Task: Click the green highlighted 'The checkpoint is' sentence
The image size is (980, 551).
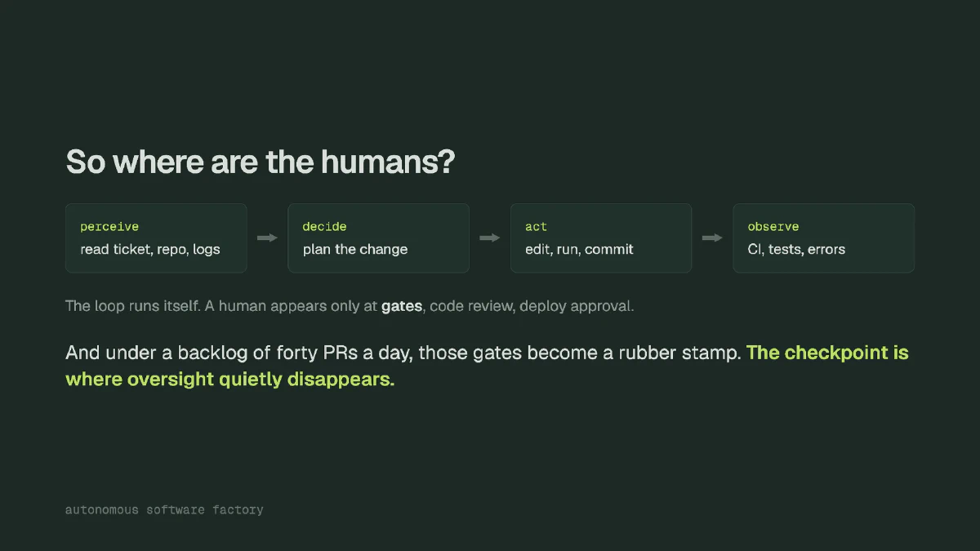Action: click(827, 353)
